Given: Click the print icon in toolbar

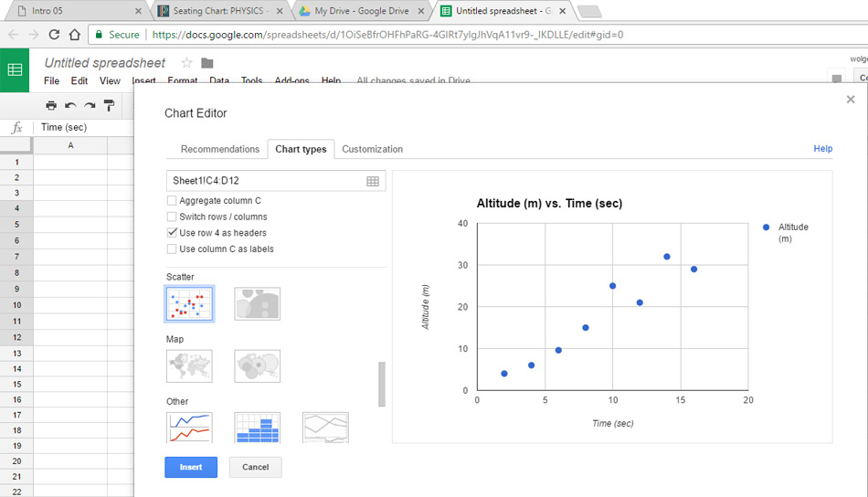Looking at the screenshot, I should [51, 106].
